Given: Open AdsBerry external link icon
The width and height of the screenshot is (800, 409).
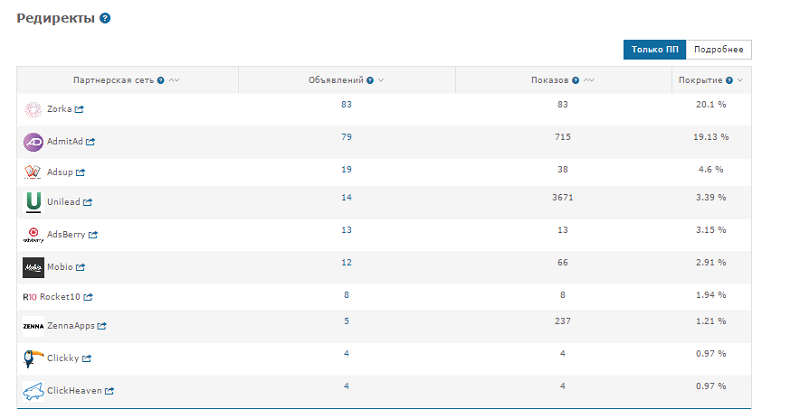Looking at the screenshot, I should [93, 235].
